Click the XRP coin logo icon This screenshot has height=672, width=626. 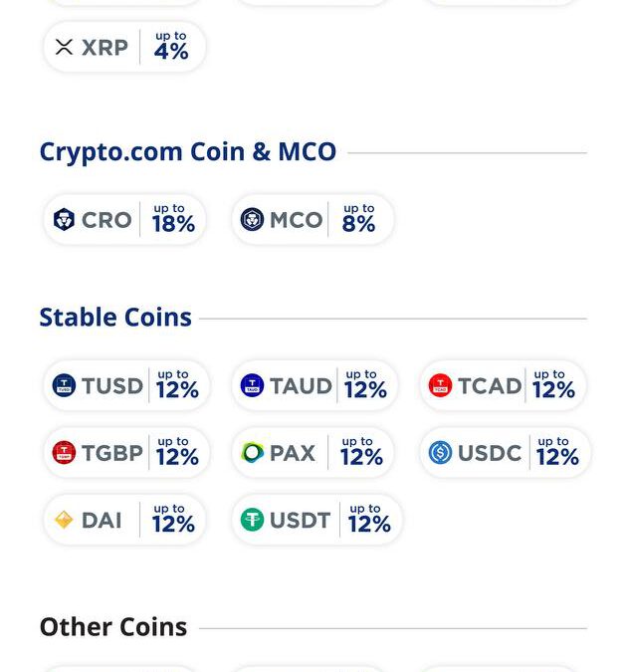tap(65, 47)
